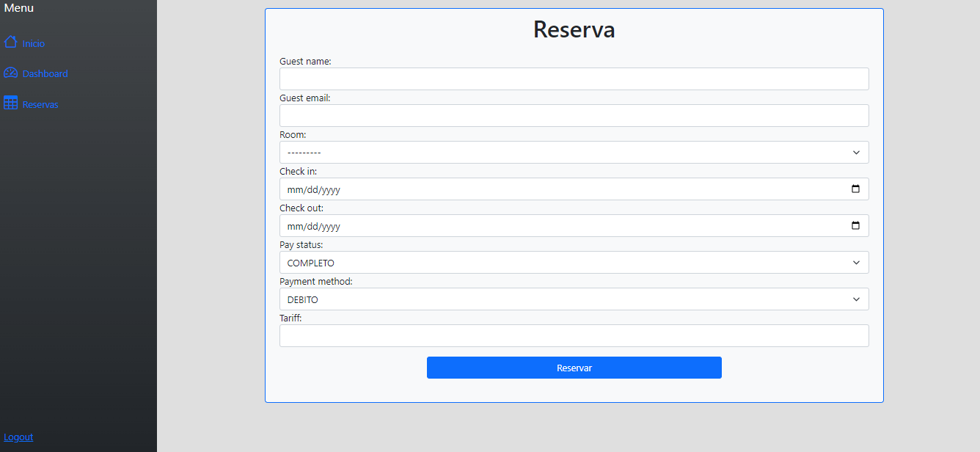
Task: Click the chevron on the Room selector
Action: click(x=855, y=152)
